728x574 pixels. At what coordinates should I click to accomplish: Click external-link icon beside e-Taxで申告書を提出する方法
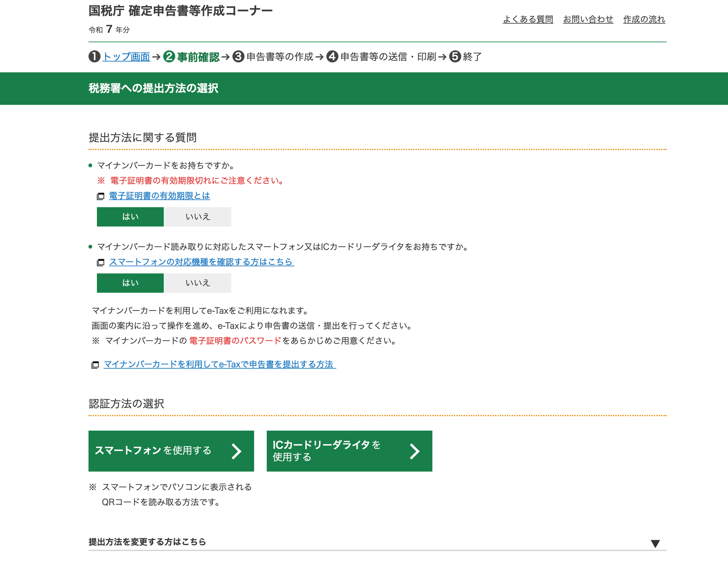(95, 365)
